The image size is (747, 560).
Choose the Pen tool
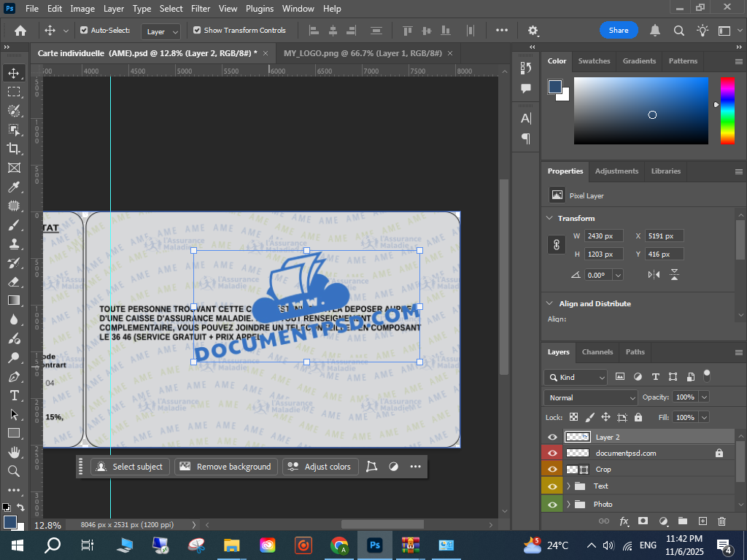(x=14, y=376)
